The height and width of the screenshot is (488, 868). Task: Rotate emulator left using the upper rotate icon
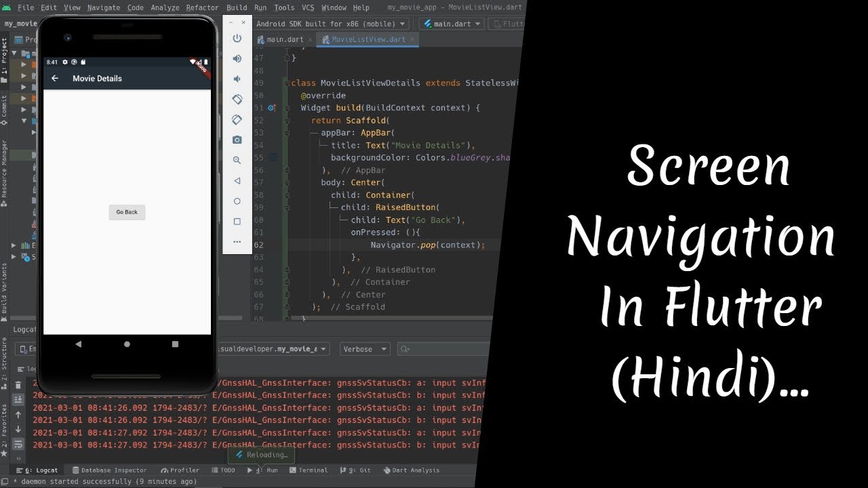click(x=237, y=100)
